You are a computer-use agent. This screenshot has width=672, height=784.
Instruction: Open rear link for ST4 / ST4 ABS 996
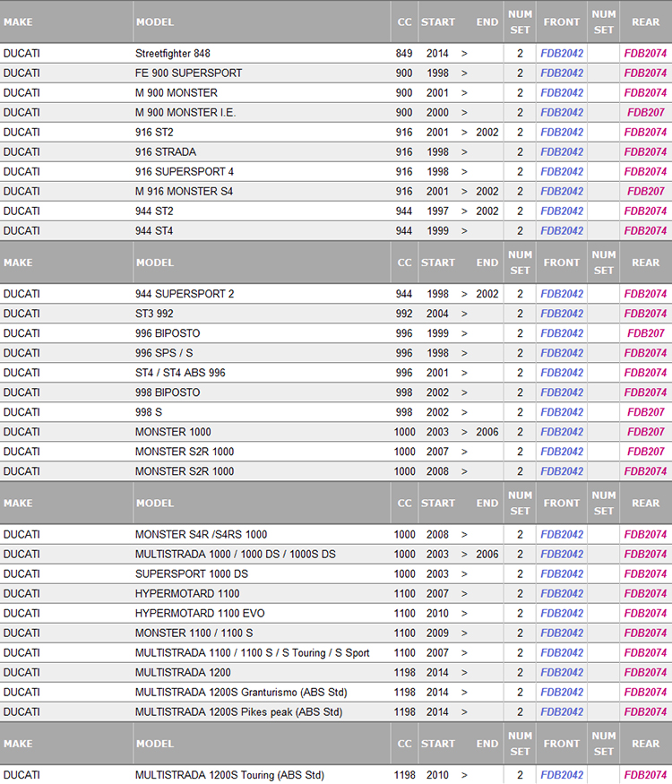pos(645,373)
